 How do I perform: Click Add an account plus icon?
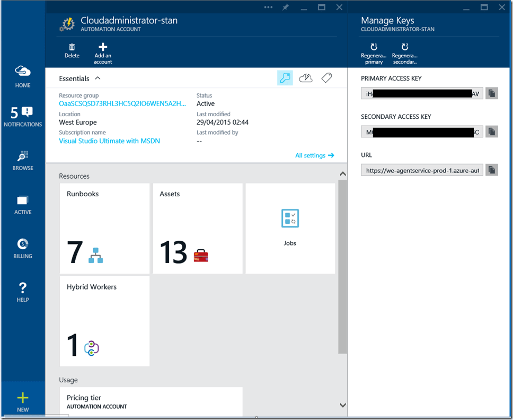click(103, 48)
